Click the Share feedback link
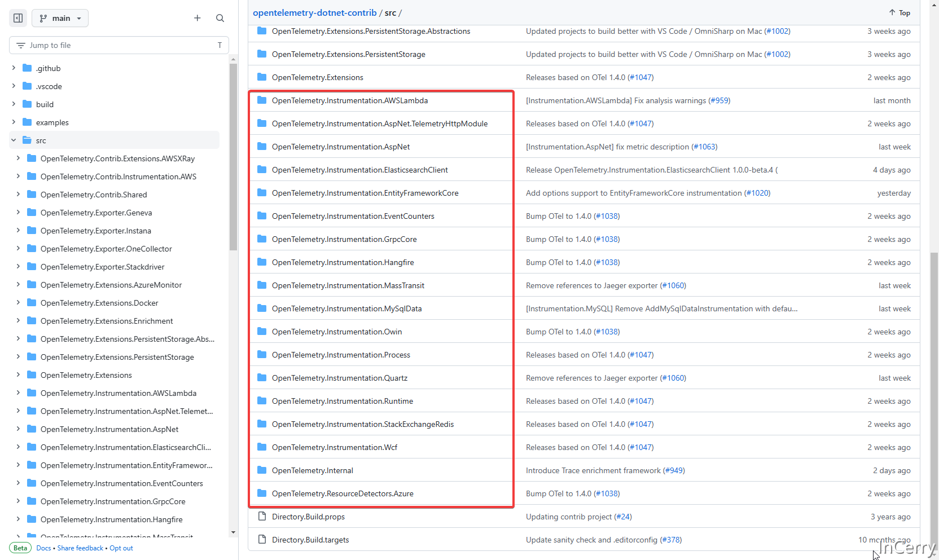Screen dimensions: 939x560 point(80,548)
